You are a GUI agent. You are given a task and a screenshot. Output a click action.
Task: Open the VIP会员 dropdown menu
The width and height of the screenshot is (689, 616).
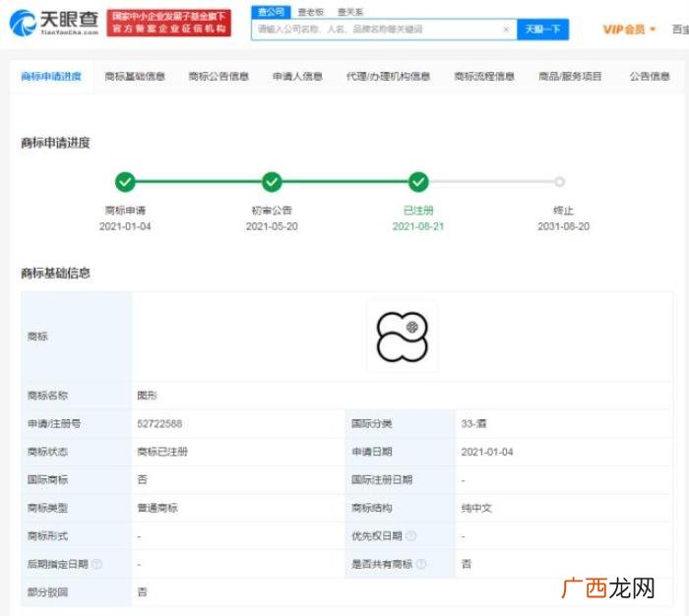pyautogui.click(x=629, y=30)
